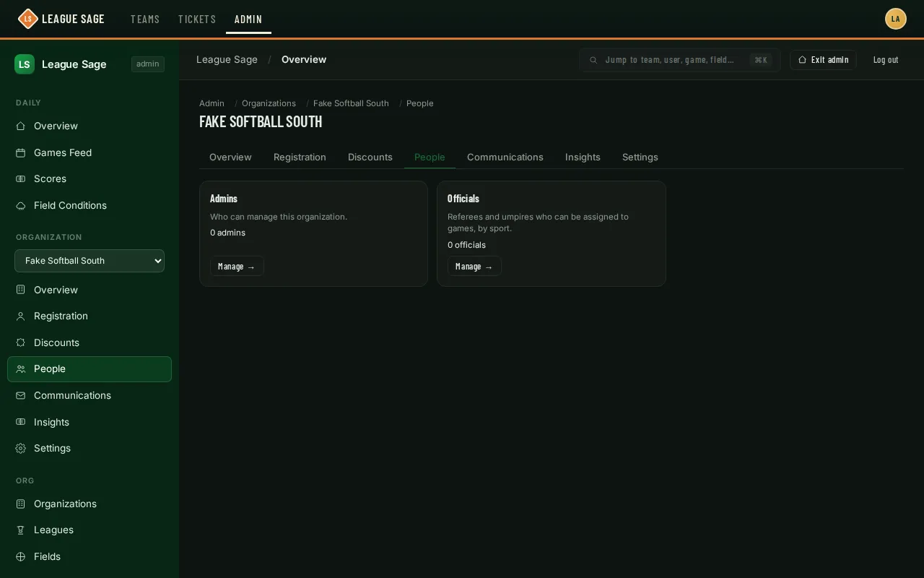Click the person icon beside Registration
924x578 pixels.
21,316
